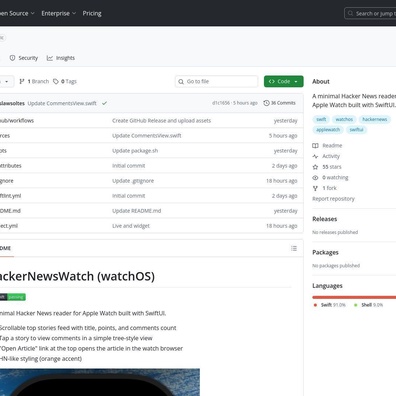396x396 pixels.
Task: Click the book icon beside Readme
Action: click(x=315, y=146)
